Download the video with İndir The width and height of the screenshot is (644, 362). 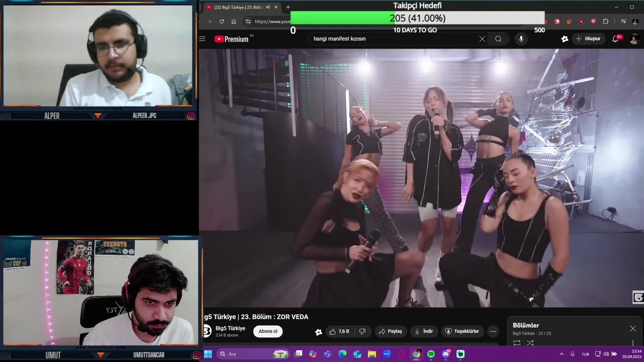[424, 331]
